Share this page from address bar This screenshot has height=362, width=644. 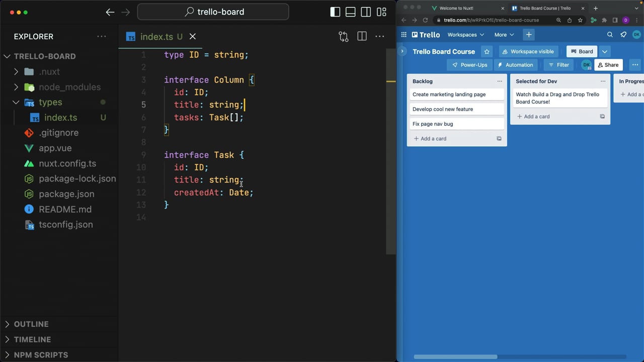coord(569,20)
